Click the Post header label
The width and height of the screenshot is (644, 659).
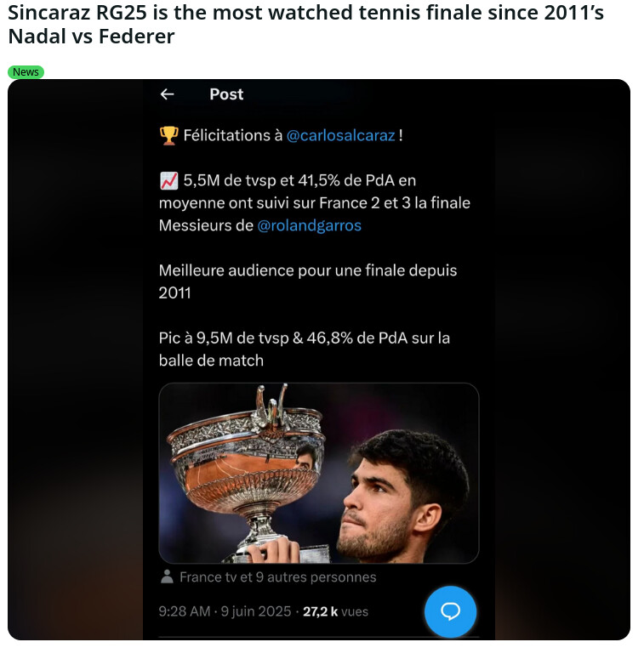[226, 94]
